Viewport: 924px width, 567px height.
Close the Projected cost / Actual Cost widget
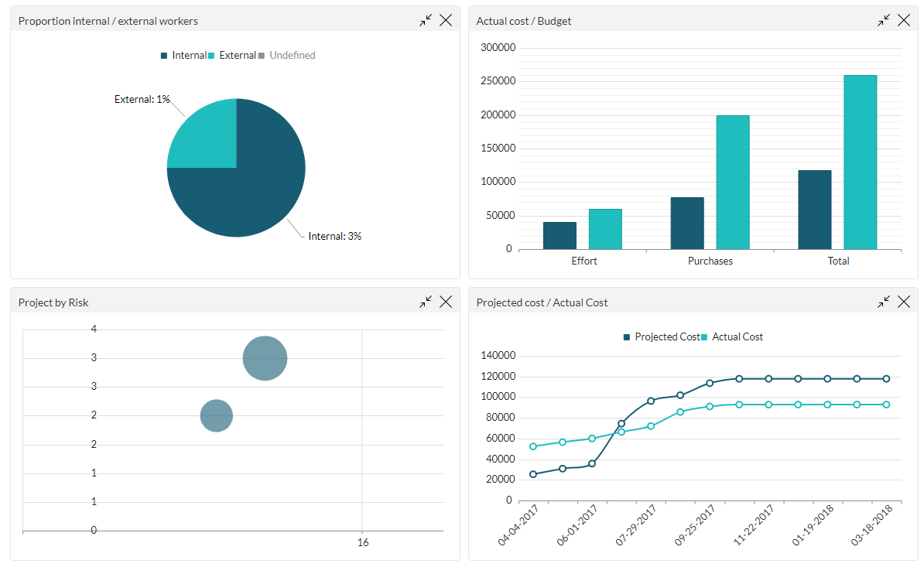coord(904,302)
